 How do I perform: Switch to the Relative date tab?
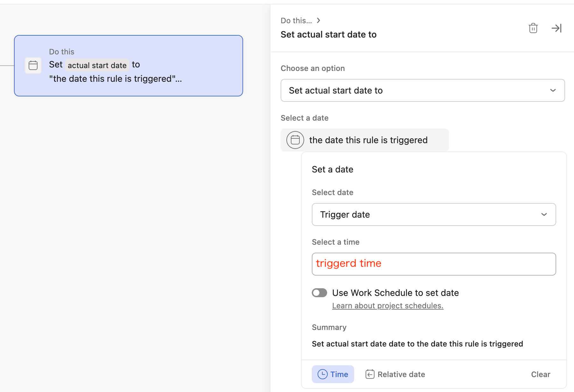point(395,374)
